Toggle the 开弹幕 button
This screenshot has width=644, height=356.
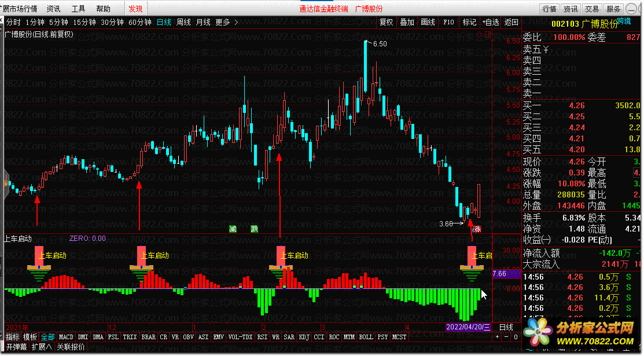(x=16, y=347)
